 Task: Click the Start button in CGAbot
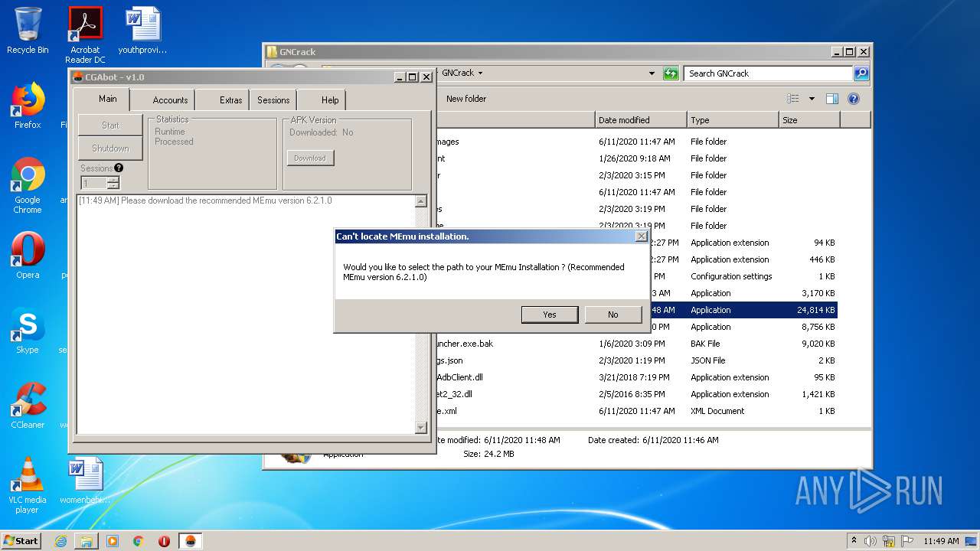[110, 126]
